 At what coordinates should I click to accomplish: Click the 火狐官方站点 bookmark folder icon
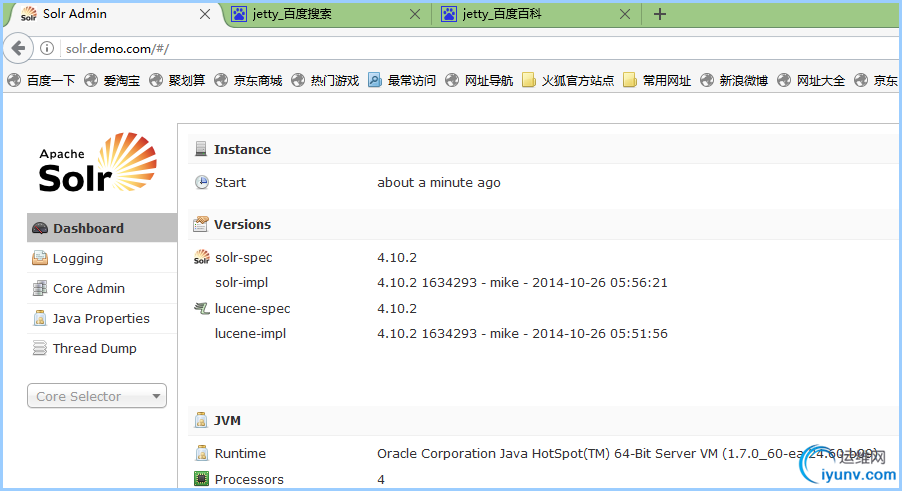point(528,80)
